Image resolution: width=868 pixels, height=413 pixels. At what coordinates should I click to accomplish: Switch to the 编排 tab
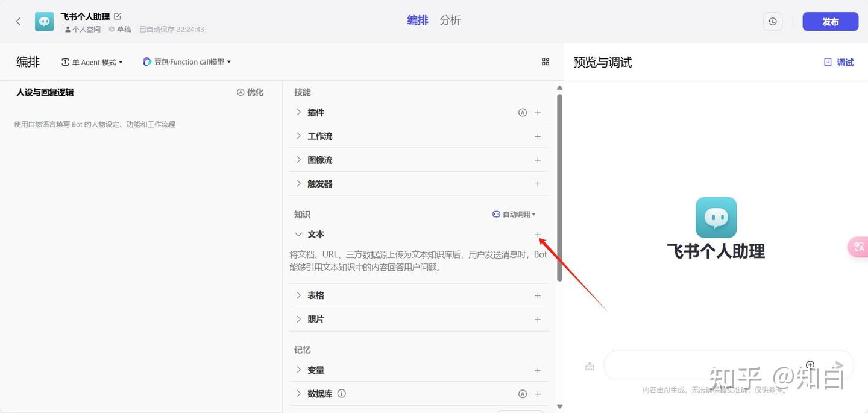(418, 20)
